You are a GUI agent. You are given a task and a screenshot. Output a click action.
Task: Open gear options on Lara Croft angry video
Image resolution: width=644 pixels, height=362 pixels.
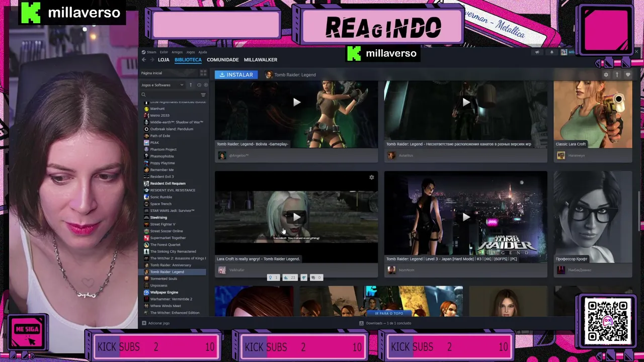coord(372,177)
